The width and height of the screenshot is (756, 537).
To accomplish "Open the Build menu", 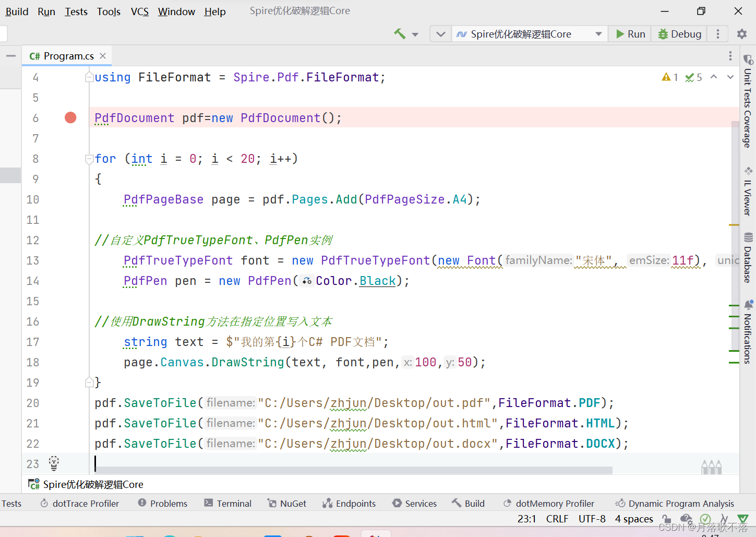I will coord(16,11).
